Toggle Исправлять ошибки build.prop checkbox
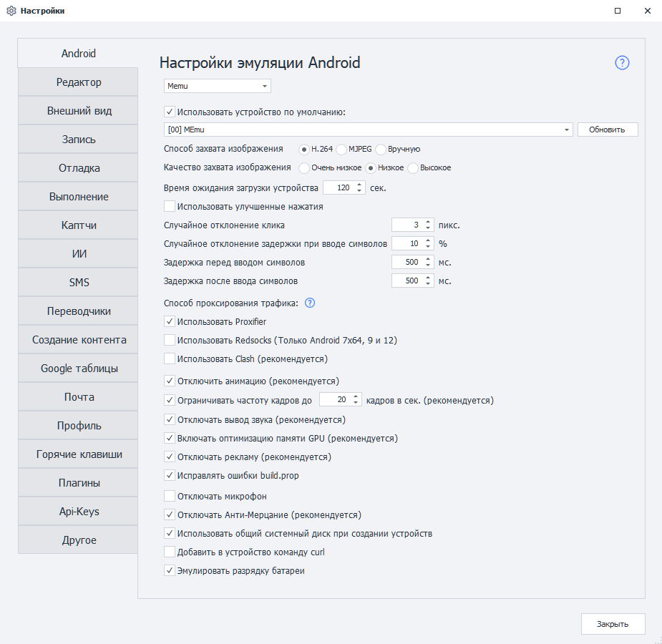 [x=170, y=475]
